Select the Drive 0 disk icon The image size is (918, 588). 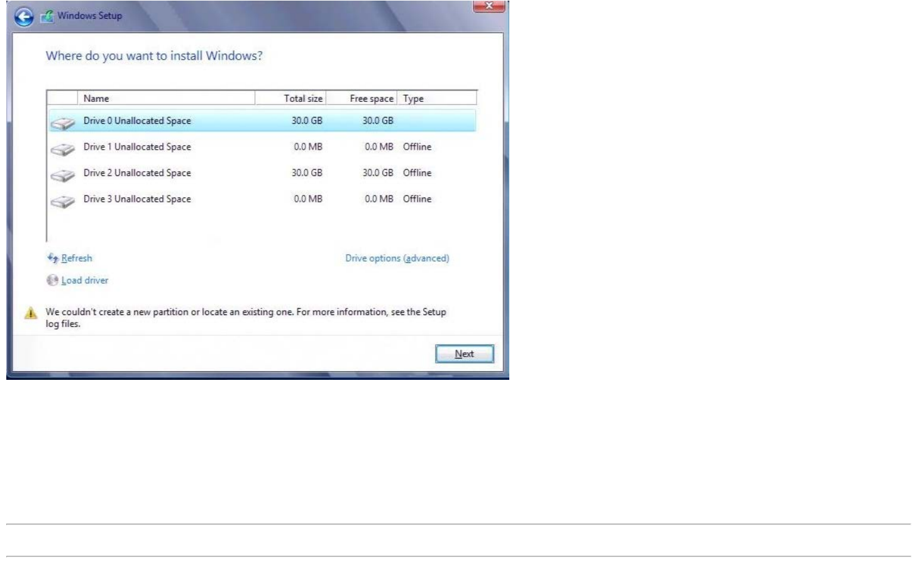click(63, 124)
